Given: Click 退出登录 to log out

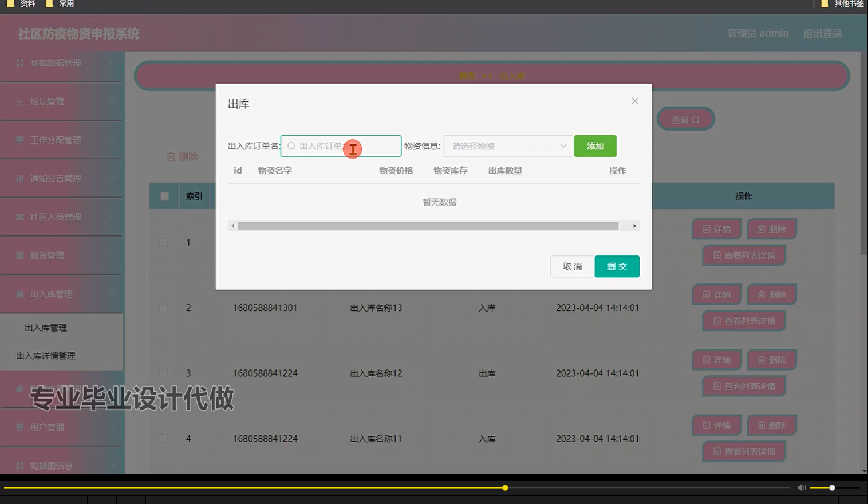Looking at the screenshot, I should point(822,33).
